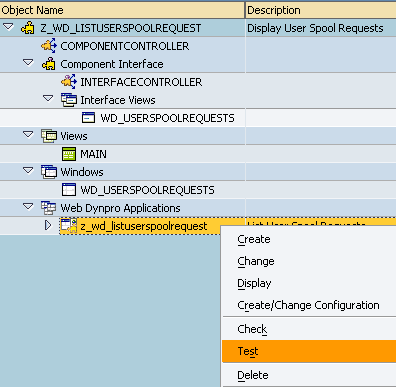Viewport: 396px width, 387px height.
Task: Collapse the Interface Views node
Action: pos(48,99)
